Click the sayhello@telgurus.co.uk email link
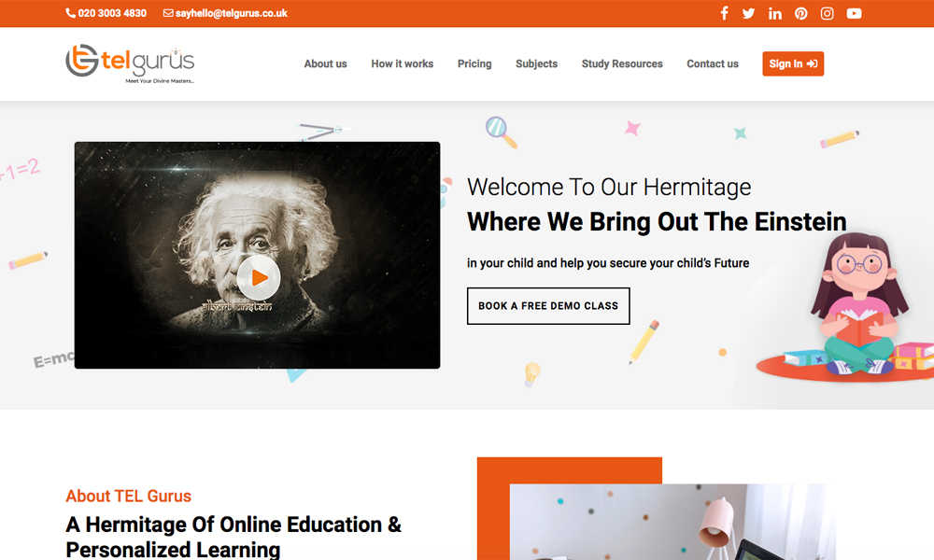Viewport: 934px width, 560px height. coord(231,13)
